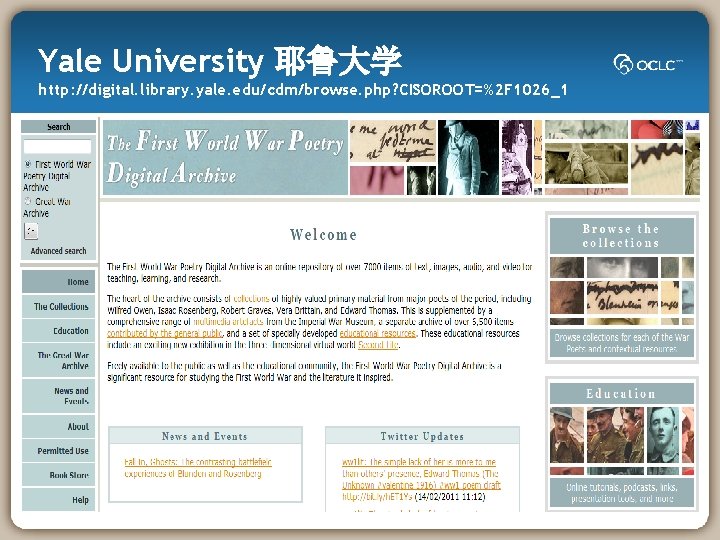Viewport: 720px width, 540px height.
Task: Open Book Store sidebar item
Action: [59, 475]
